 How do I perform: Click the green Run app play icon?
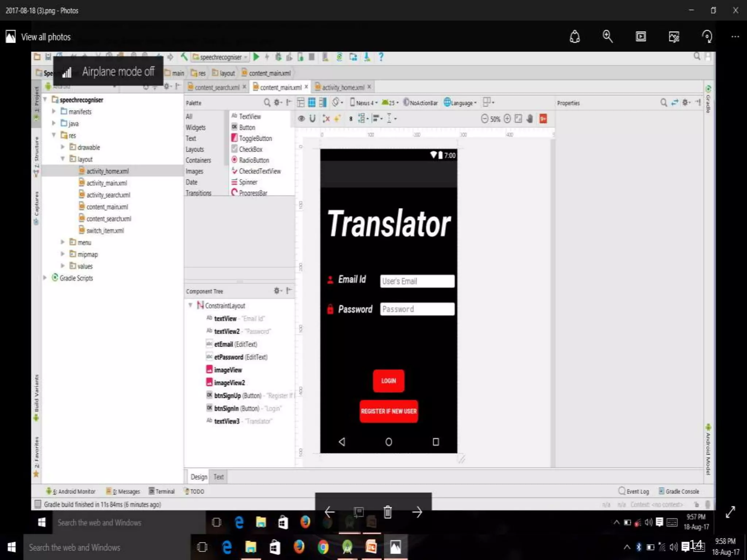(256, 57)
